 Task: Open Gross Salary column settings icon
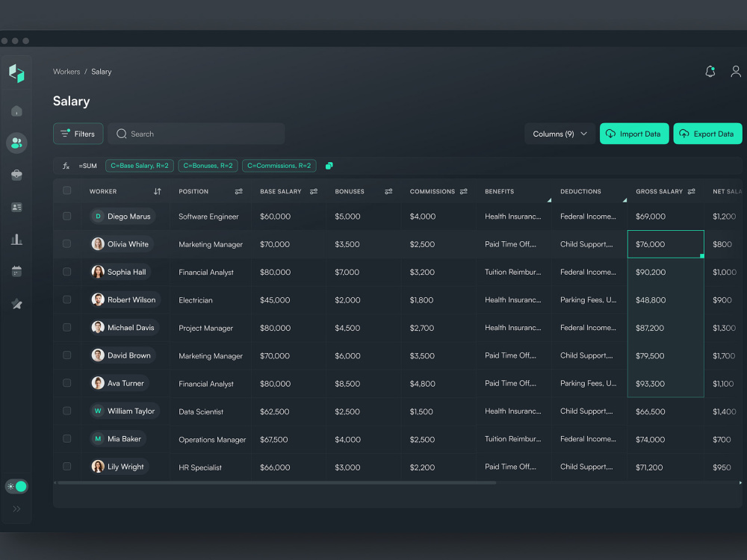point(691,191)
